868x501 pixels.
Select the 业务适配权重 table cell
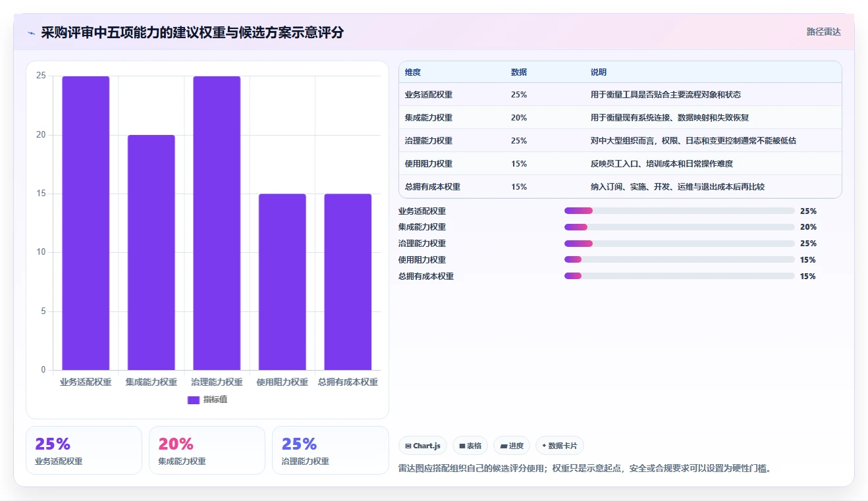point(429,95)
